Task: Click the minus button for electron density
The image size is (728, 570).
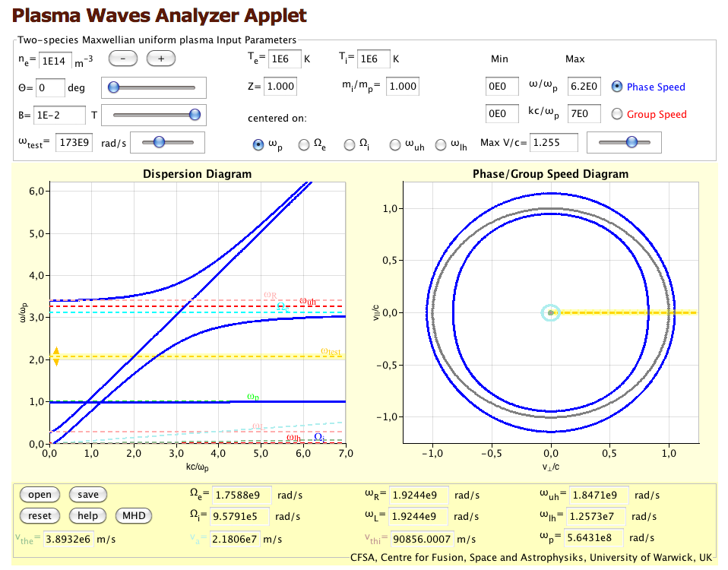Action: pyautogui.click(x=123, y=59)
